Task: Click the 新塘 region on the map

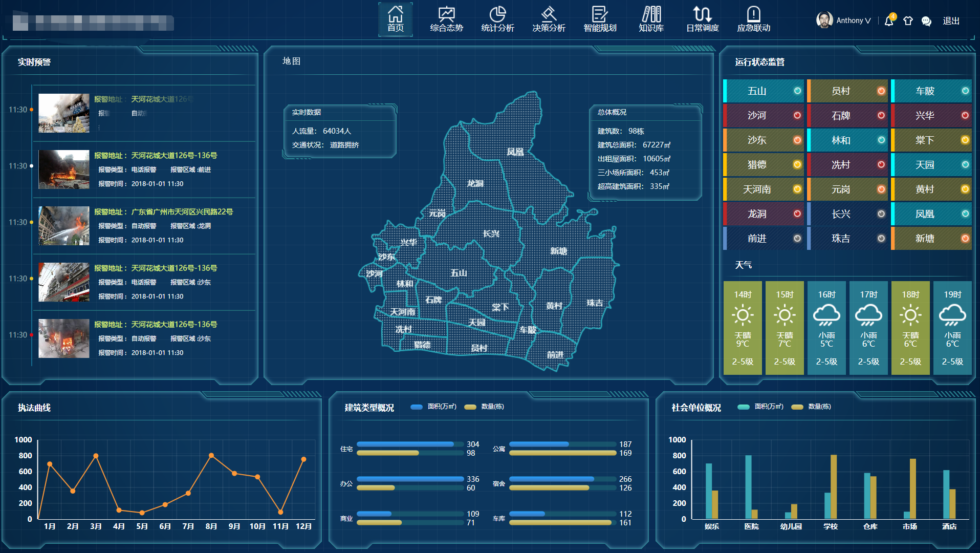Action: click(x=558, y=251)
